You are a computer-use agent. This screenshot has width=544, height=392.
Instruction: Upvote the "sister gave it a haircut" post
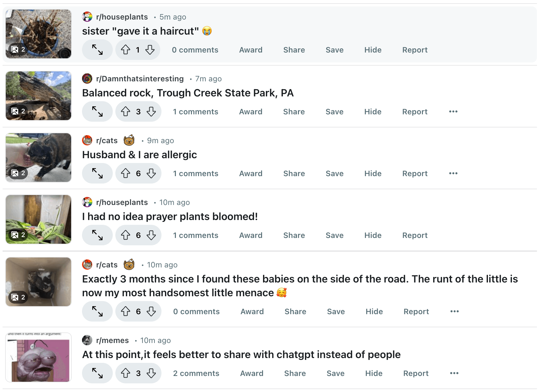(x=126, y=50)
